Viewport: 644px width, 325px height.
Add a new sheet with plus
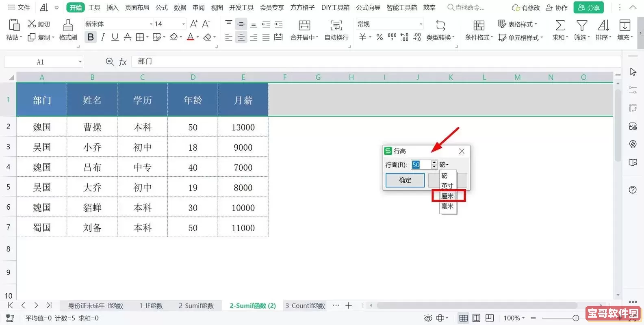coord(349,305)
